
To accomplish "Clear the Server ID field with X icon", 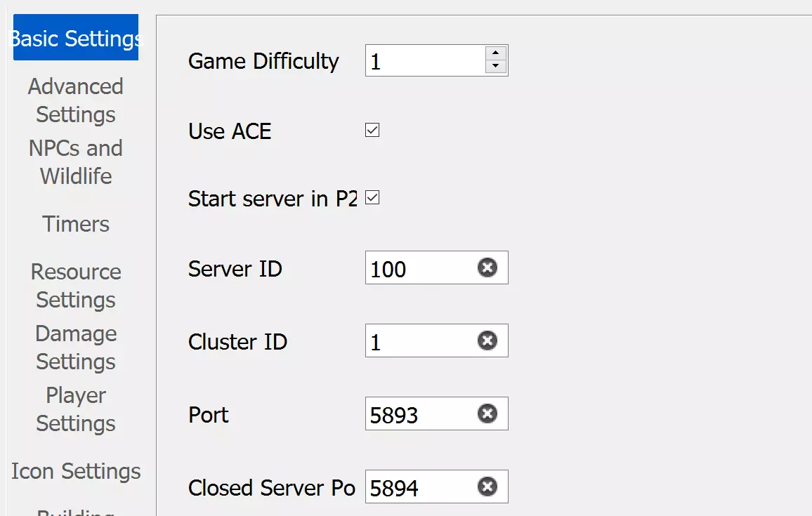I will tap(487, 267).
